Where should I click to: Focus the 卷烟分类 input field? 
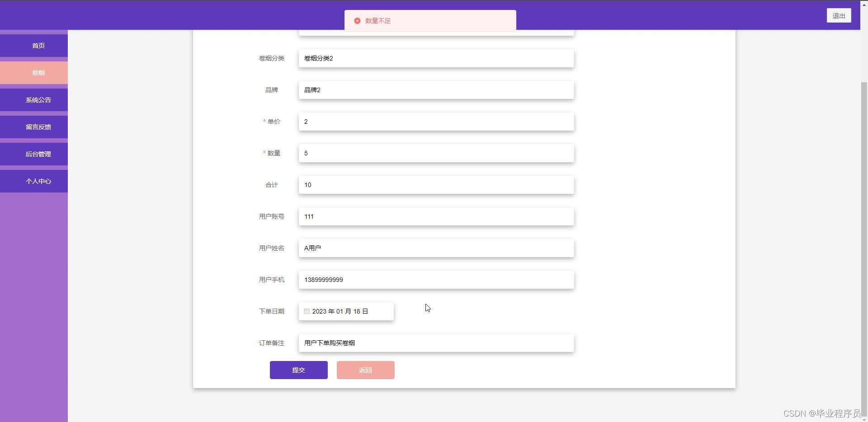coord(436,58)
